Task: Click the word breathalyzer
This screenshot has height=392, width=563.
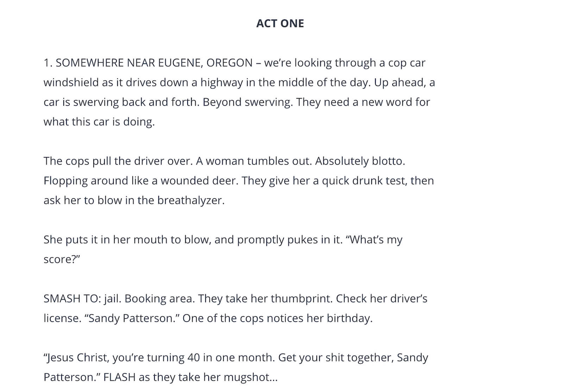Action: pos(190,200)
